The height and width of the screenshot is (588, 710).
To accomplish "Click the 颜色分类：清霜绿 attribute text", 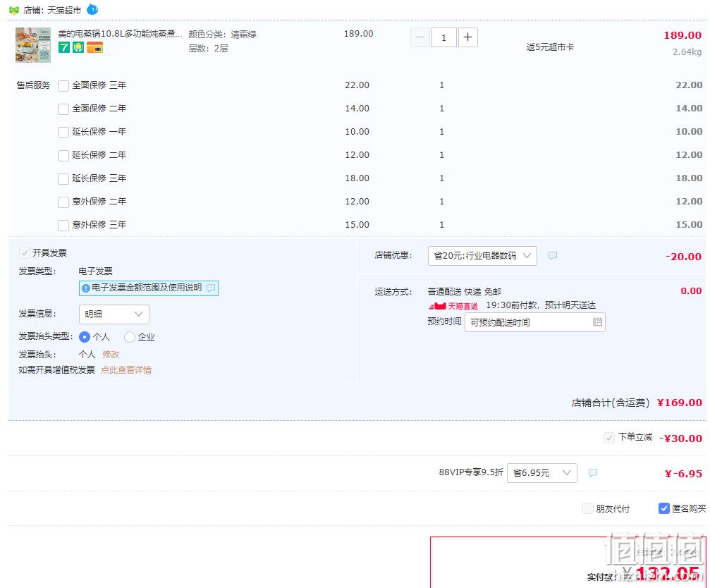I will click(x=222, y=34).
